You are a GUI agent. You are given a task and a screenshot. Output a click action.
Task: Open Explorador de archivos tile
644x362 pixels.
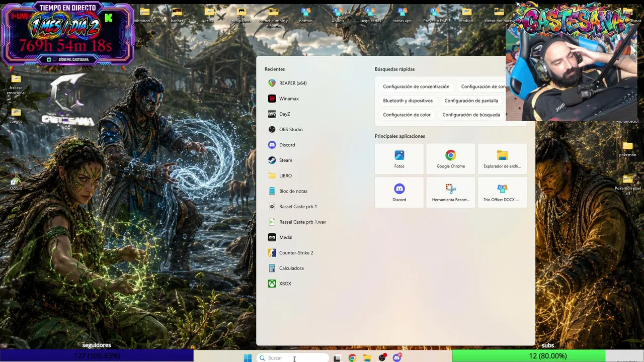tap(502, 159)
